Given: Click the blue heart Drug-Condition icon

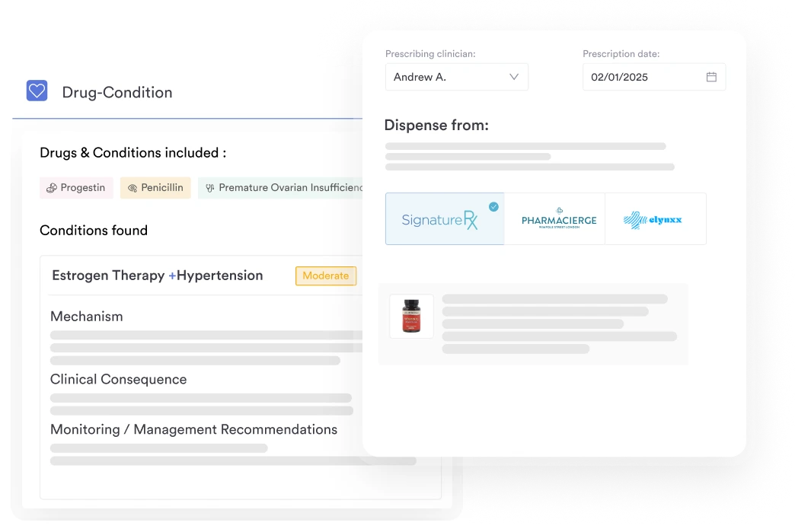Looking at the screenshot, I should [x=37, y=91].
